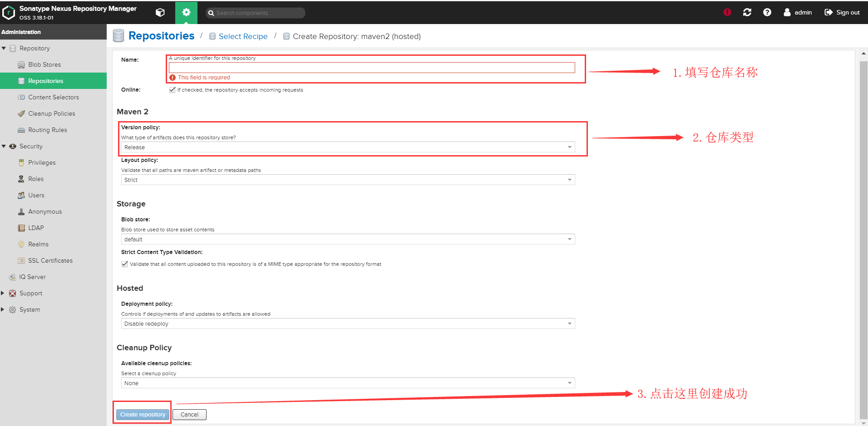The image size is (868, 426).
Task: Click the Security section icon
Action: click(x=13, y=147)
